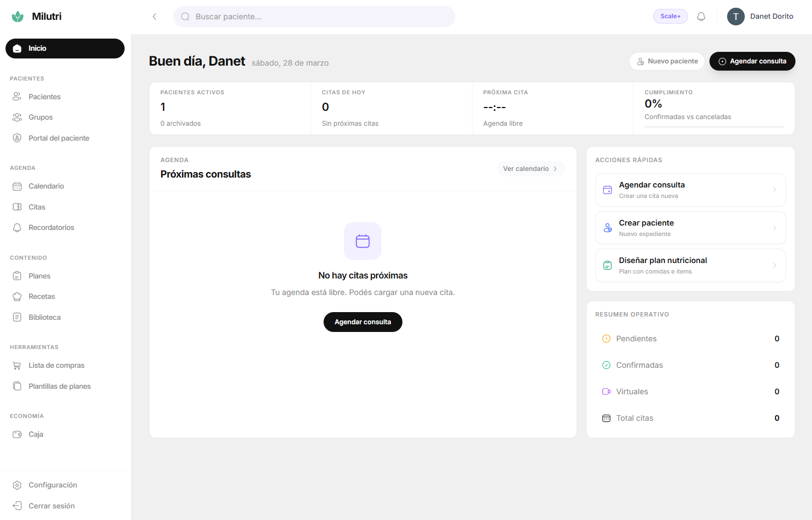Open Recetas in the sidebar
812x520 pixels.
tap(42, 297)
